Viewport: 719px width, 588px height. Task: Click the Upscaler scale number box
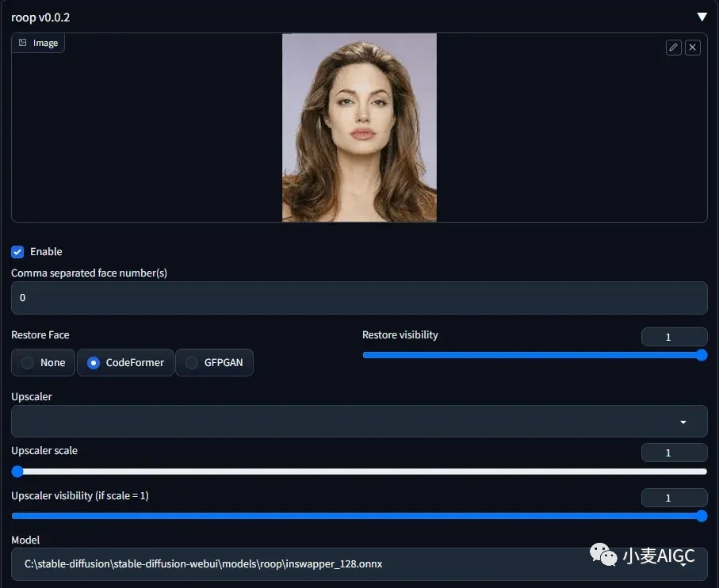(x=674, y=452)
